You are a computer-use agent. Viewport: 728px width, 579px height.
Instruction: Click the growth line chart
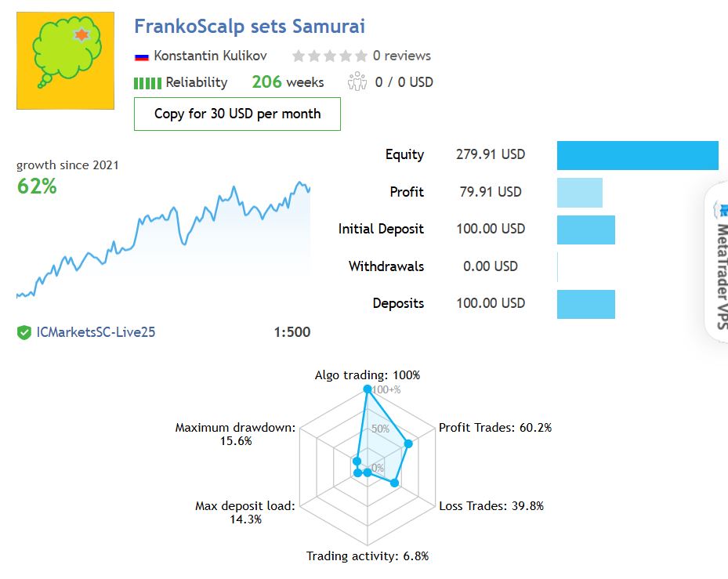163,239
